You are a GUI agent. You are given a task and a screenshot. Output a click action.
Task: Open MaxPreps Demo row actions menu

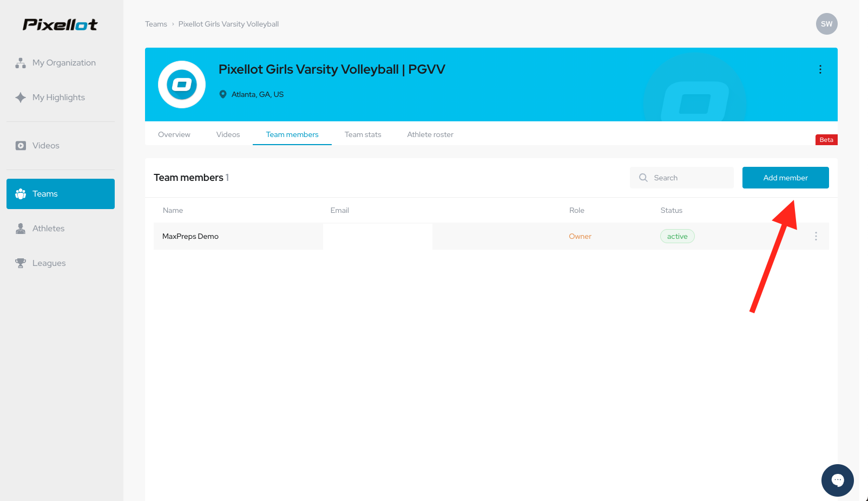coord(816,236)
